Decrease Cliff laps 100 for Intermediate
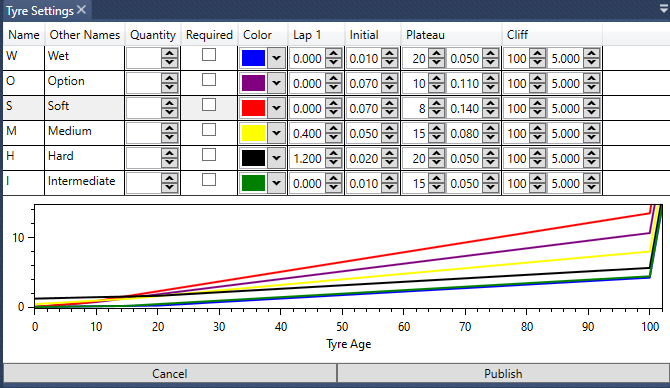The image size is (670, 388). [x=538, y=188]
